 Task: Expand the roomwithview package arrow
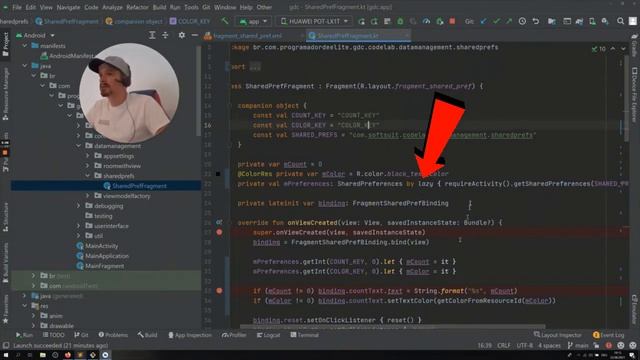coord(87,166)
